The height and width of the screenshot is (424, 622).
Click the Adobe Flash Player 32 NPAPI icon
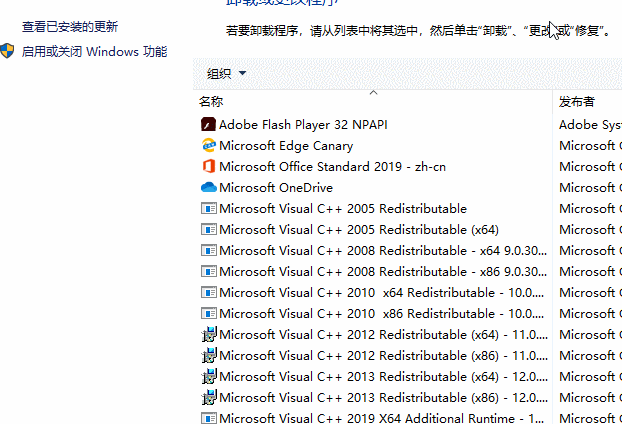click(208, 125)
